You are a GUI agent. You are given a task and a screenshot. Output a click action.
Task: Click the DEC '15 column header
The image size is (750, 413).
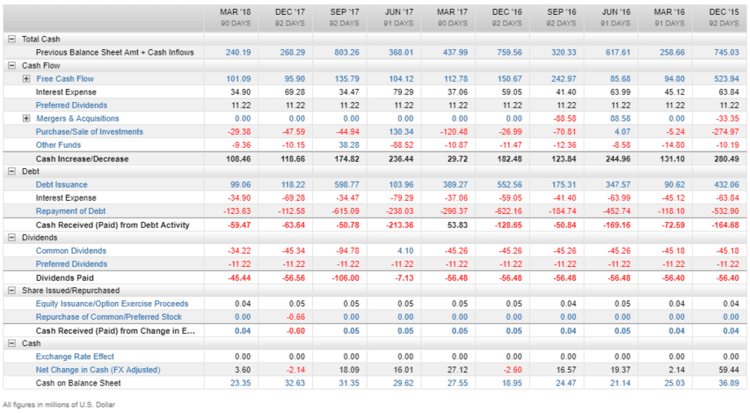(x=723, y=15)
